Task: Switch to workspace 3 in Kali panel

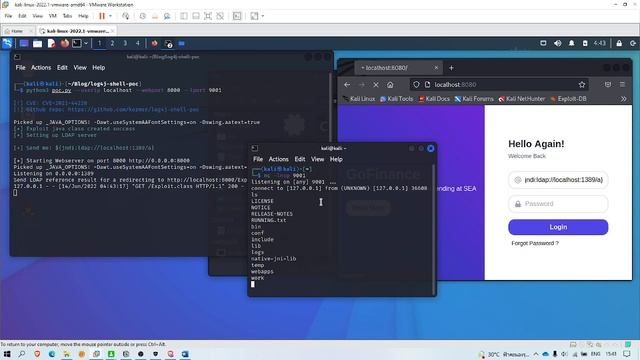Action: [125, 43]
